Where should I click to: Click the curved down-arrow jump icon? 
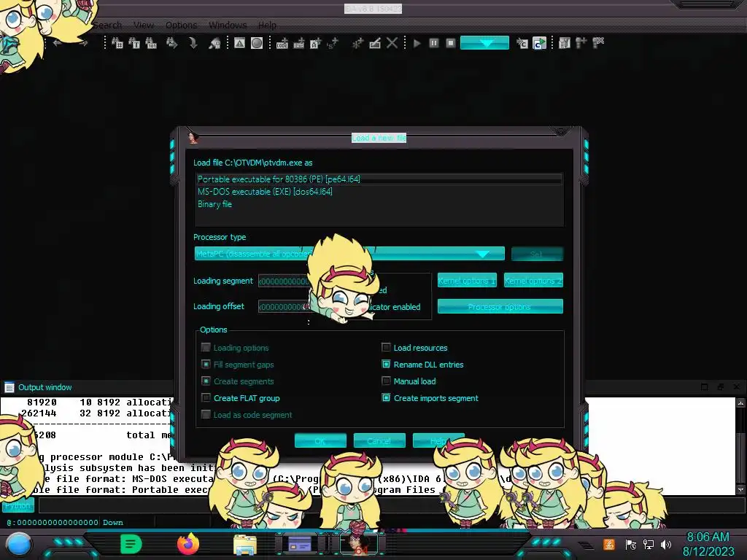coord(193,43)
